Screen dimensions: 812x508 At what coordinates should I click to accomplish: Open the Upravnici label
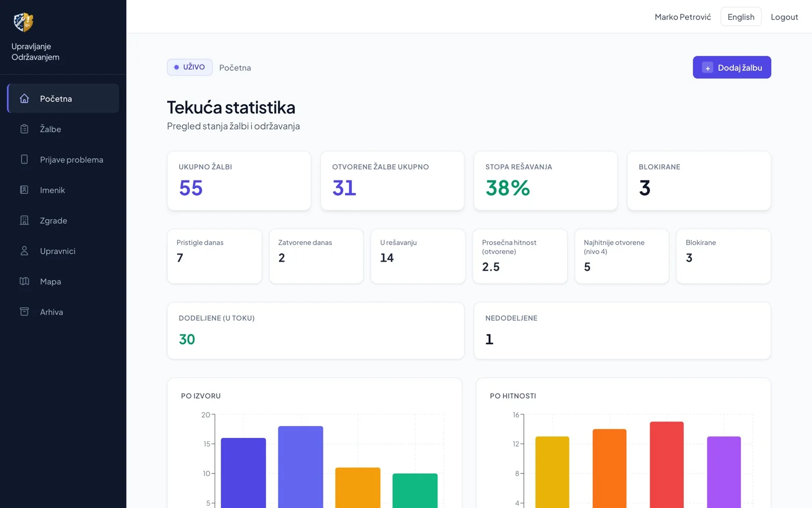pyautogui.click(x=58, y=251)
